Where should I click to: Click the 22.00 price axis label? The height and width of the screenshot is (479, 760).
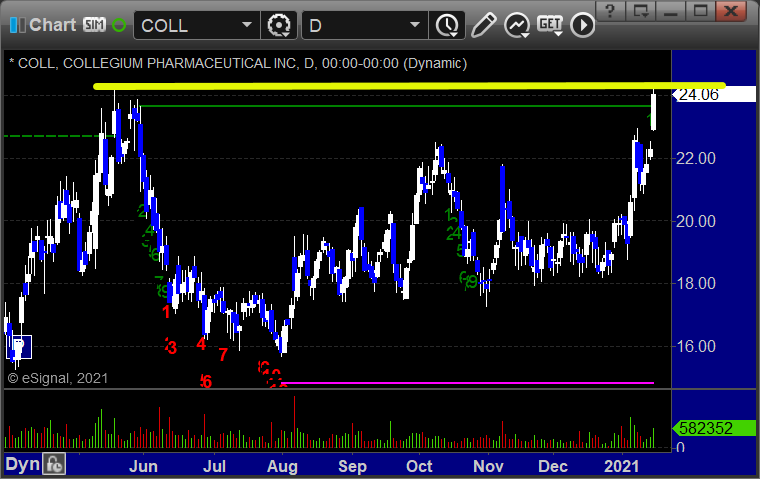click(696, 158)
